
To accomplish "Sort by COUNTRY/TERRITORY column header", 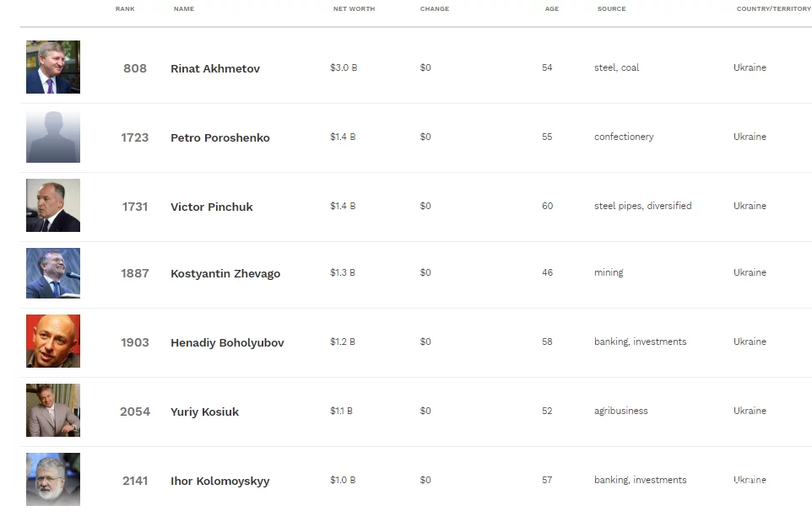I will [774, 8].
